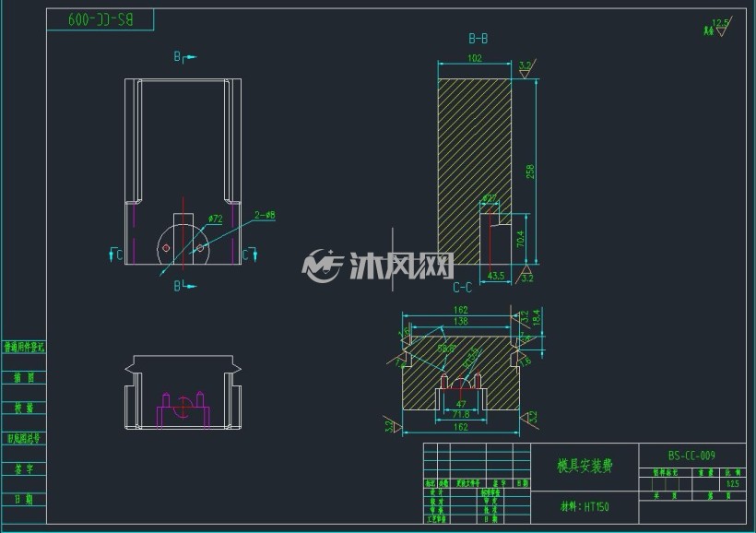The height and width of the screenshot is (533, 756).
Task: Pick the 12.5 surface roughness value
Action: pos(720,23)
